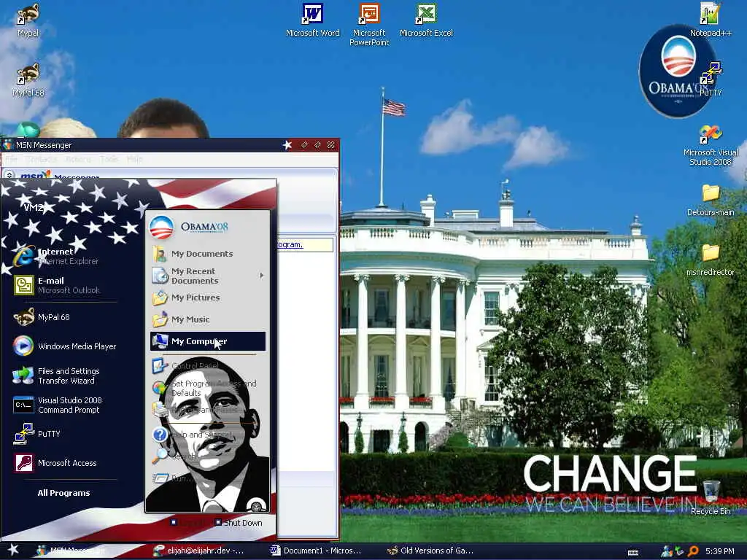Open Microsoft Excel desktop shortcut

click(x=426, y=20)
